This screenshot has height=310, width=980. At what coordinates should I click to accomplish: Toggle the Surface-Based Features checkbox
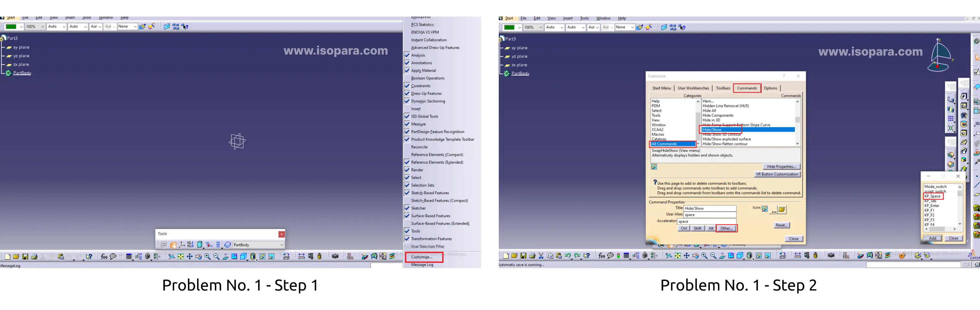(407, 216)
